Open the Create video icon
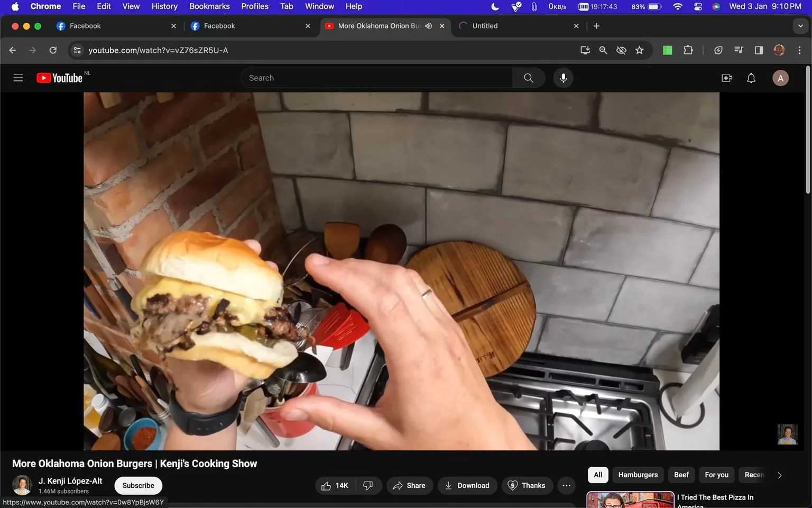 727,78
